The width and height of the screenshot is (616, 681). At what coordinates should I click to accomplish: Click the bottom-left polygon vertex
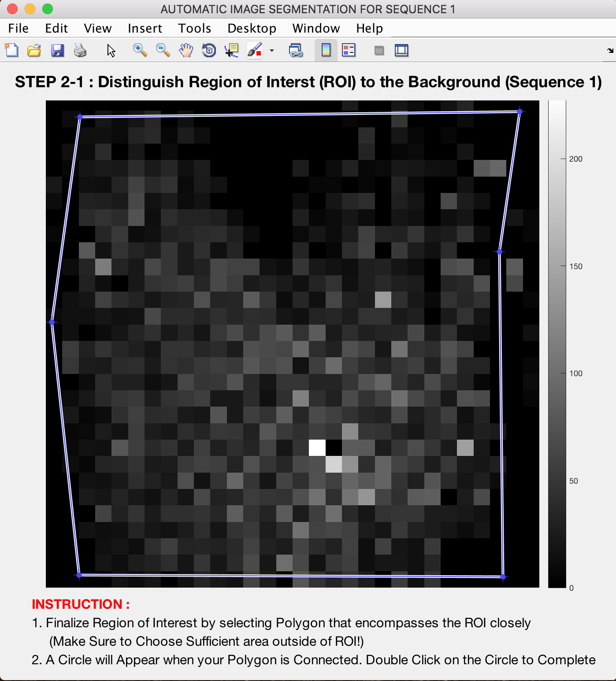[x=79, y=575]
